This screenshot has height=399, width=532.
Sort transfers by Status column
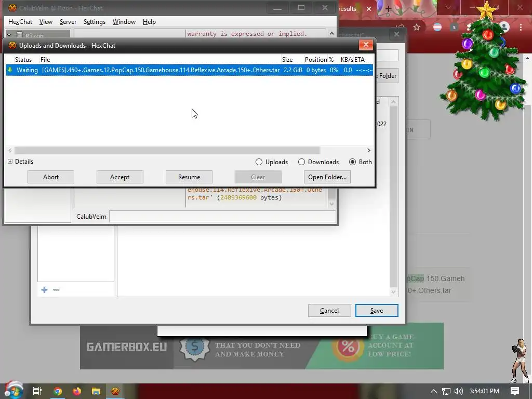tap(23, 59)
